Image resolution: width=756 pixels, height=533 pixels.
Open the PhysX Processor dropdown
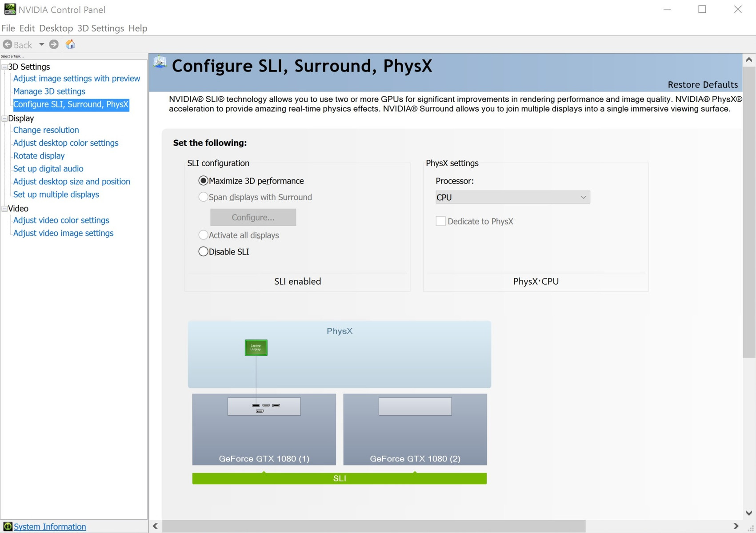(512, 197)
